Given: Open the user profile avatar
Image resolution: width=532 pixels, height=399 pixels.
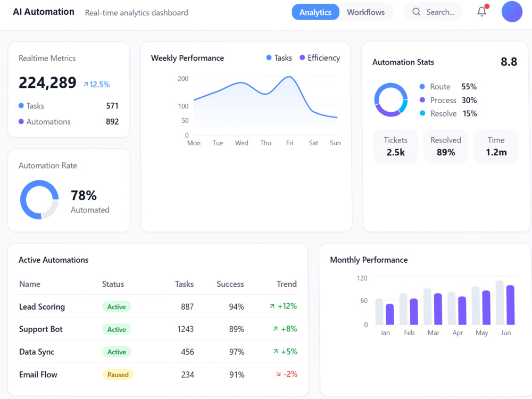Looking at the screenshot, I should (512, 12).
